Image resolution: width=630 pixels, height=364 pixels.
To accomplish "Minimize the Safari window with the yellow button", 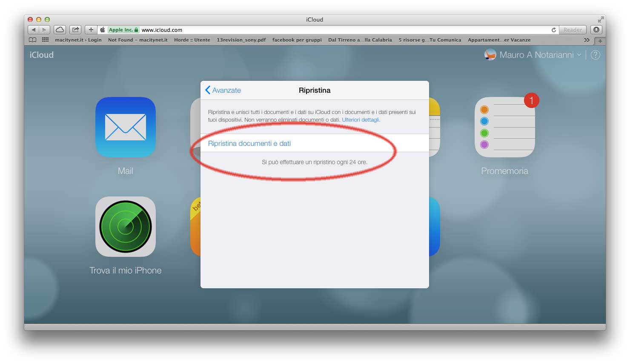I will point(39,20).
